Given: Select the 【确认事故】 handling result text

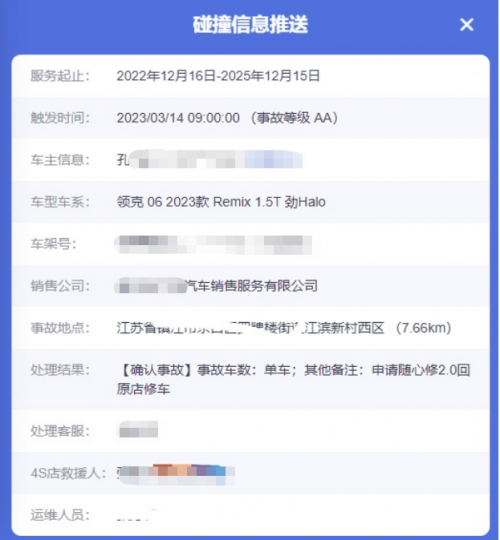Looking at the screenshot, I should (x=293, y=380).
